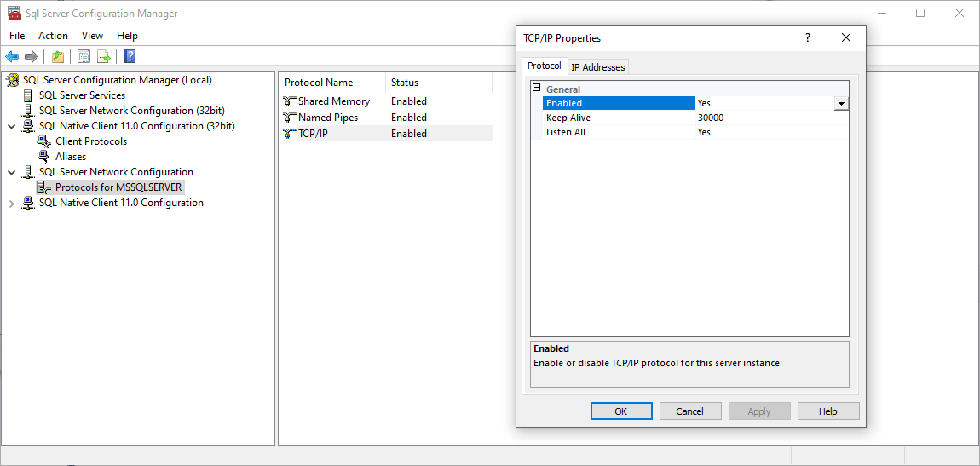Click the Cancel button

click(x=690, y=411)
